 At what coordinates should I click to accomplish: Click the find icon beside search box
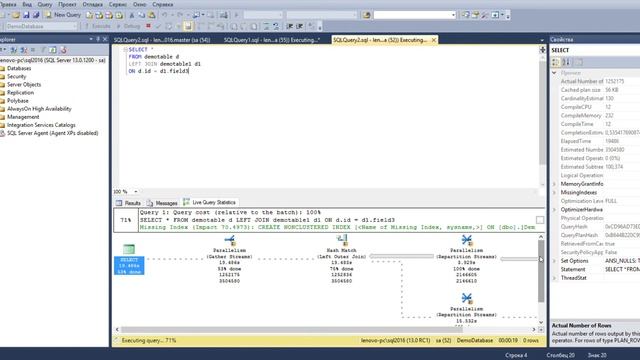point(367,15)
